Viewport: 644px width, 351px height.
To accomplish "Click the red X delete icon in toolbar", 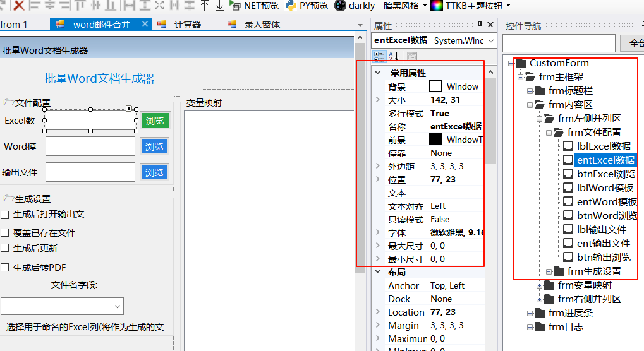I will [19, 5].
